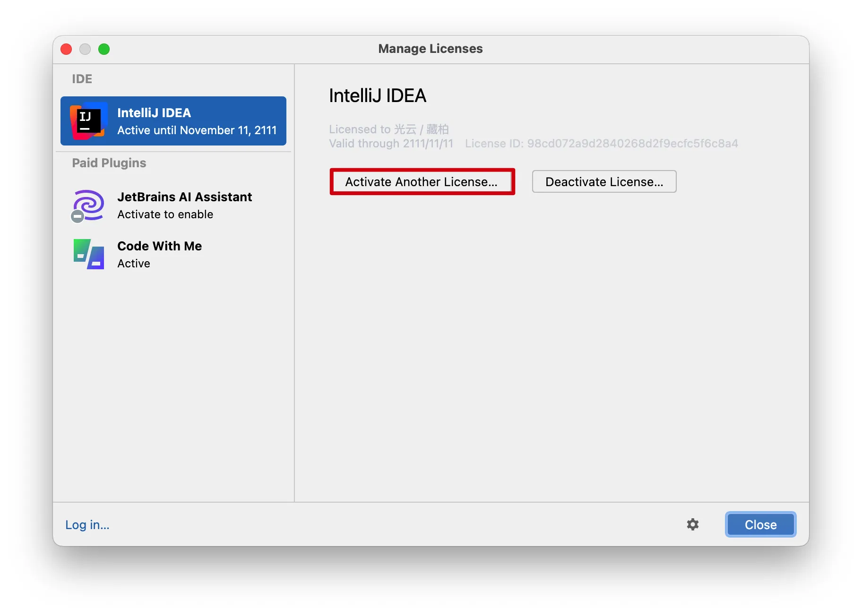Open settings via the gear icon
Screen dimensions: 862x616
[692, 524]
